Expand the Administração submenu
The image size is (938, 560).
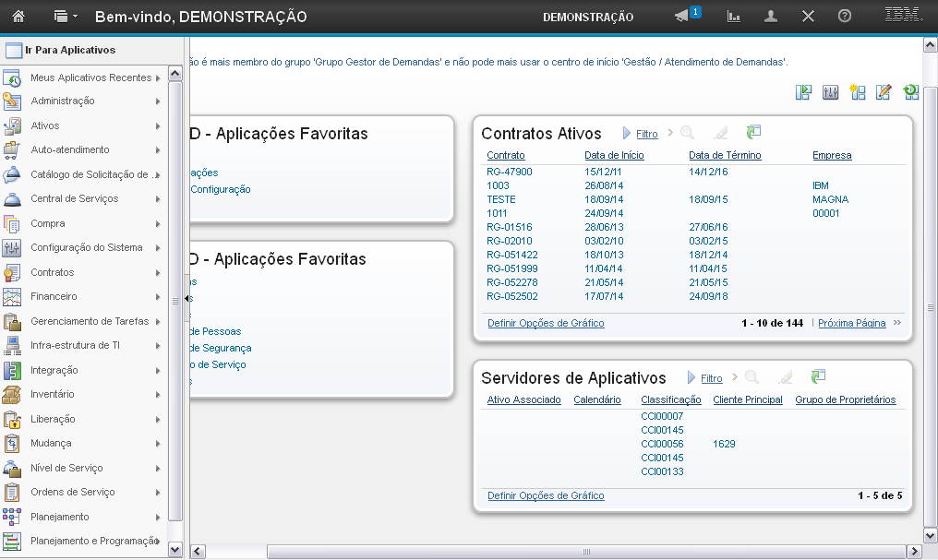[159, 101]
